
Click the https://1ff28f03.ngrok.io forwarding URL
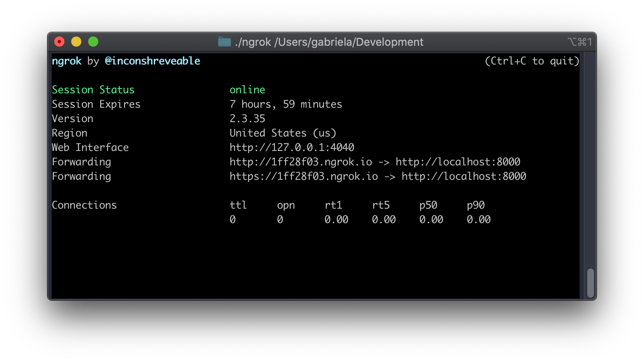click(304, 176)
